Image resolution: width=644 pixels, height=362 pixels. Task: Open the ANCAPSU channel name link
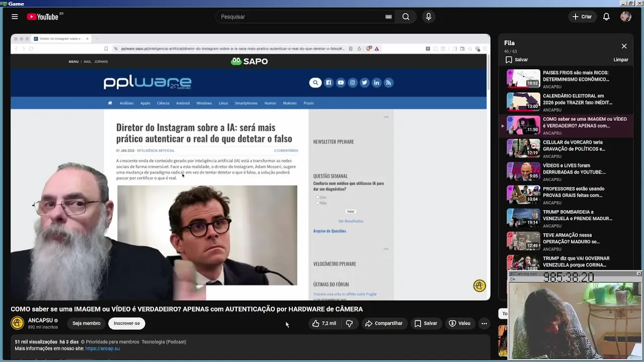(x=40, y=320)
